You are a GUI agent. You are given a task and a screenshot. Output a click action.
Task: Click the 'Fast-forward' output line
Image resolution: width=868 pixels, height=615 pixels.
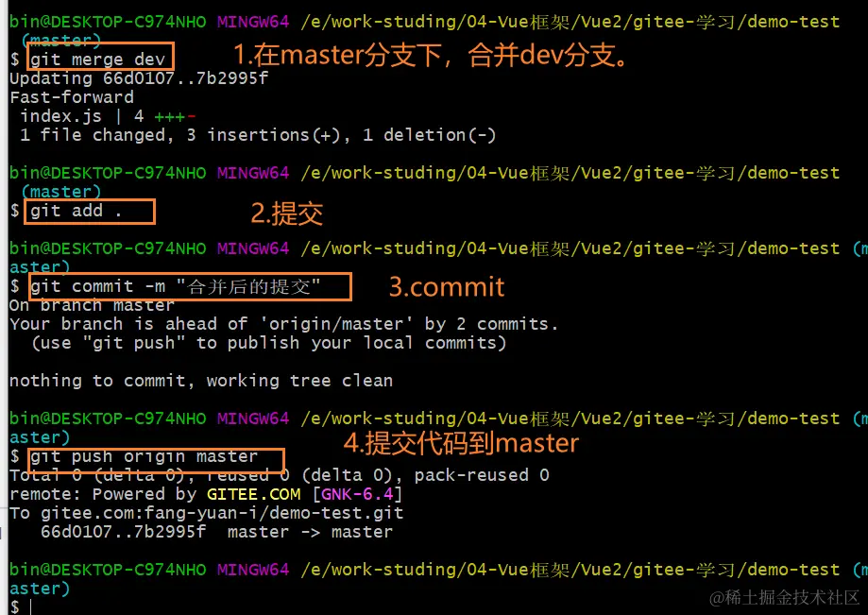[x=72, y=97]
